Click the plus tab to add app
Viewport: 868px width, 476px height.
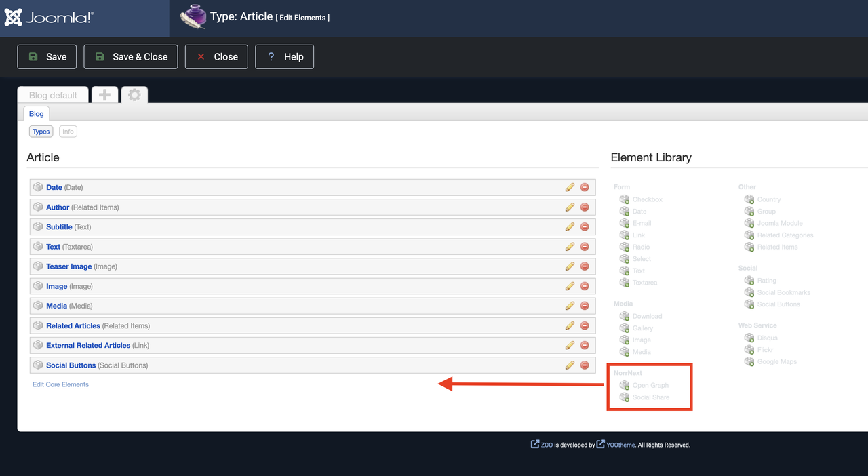(104, 95)
